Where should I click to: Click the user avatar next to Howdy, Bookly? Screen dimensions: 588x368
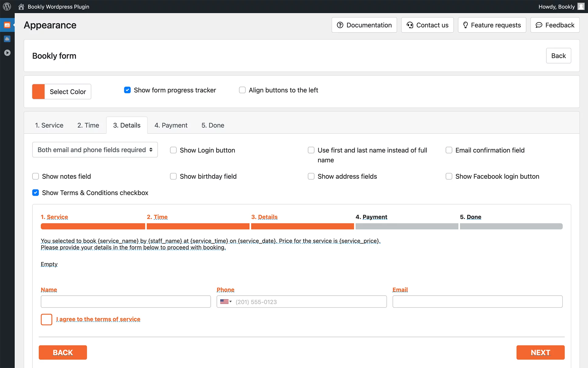point(581,6)
